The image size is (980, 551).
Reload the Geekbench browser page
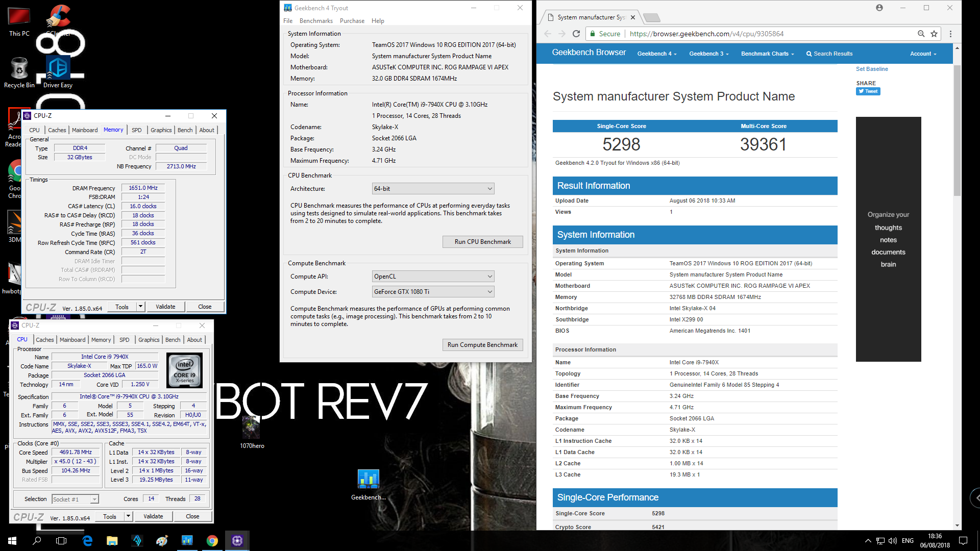coord(576,34)
